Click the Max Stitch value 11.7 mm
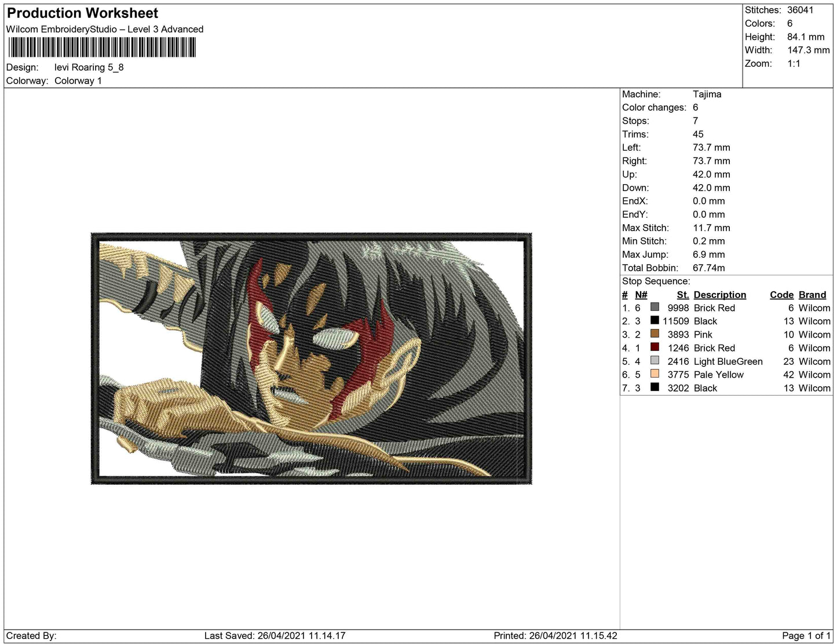This screenshot has height=644, width=837. click(711, 228)
